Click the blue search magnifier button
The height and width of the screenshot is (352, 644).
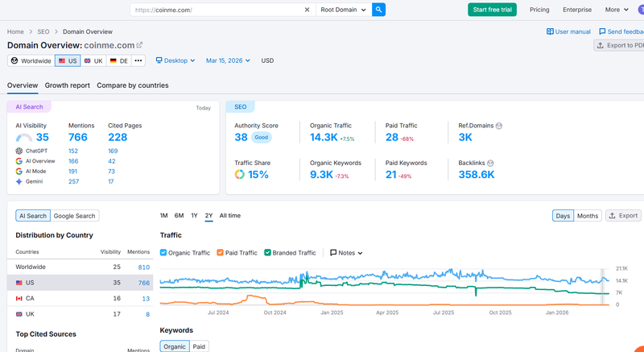(x=378, y=10)
